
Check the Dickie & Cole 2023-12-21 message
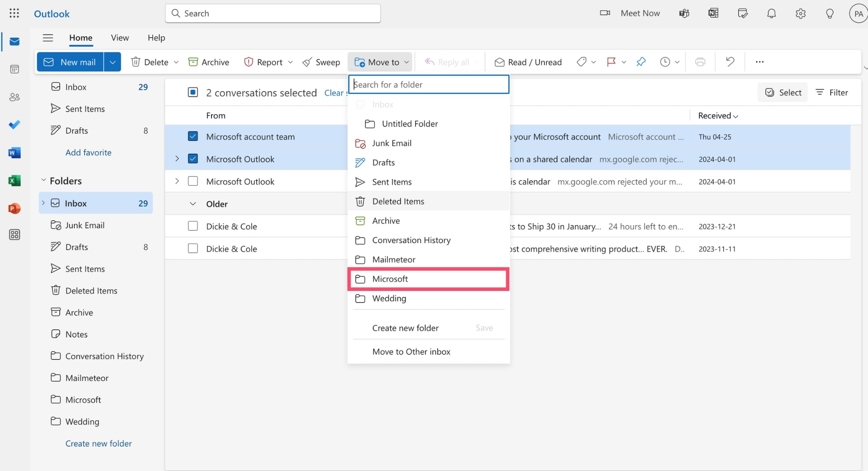point(193,226)
